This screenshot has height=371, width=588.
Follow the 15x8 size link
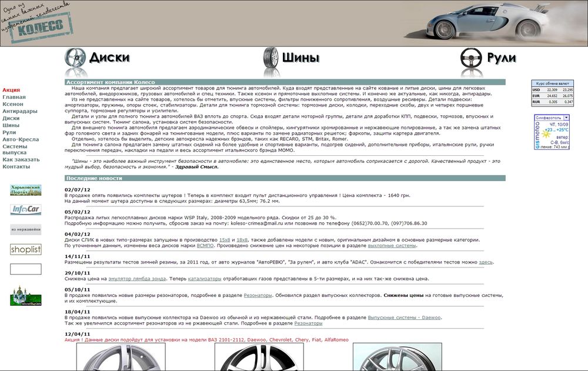(225, 240)
